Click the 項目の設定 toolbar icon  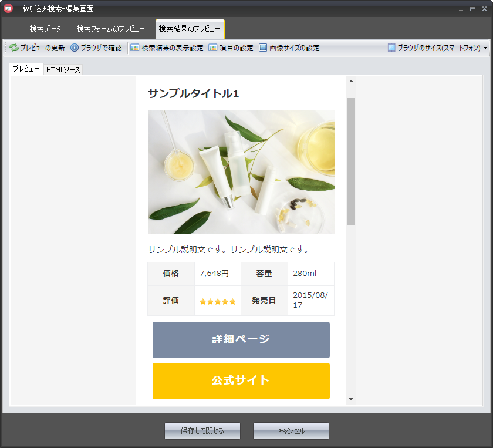click(213, 48)
